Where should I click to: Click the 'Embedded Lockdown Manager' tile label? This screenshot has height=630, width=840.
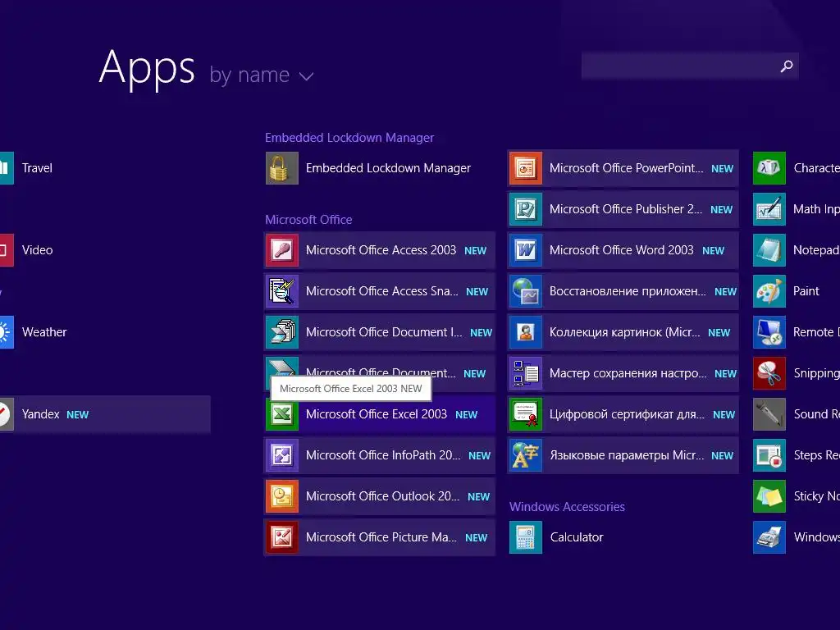coord(388,168)
